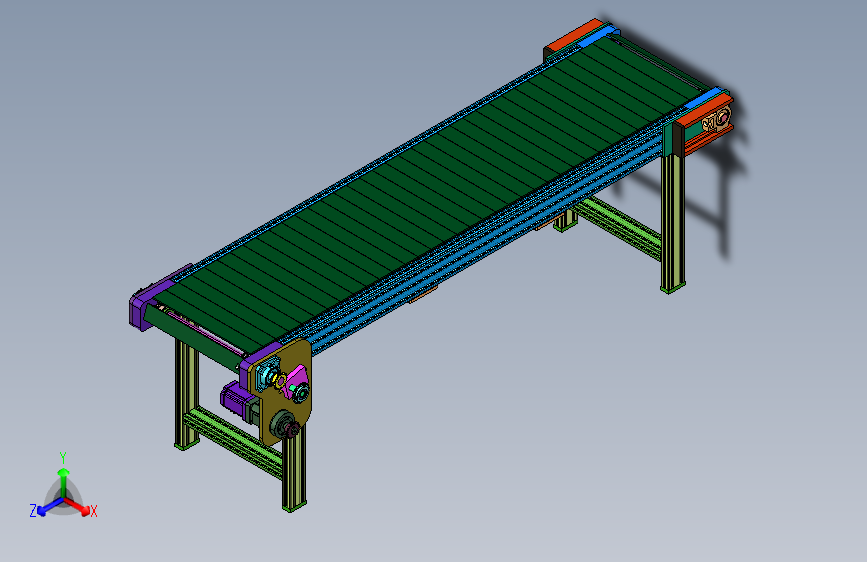The width and height of the screenshot is (867, 562).
Task: Select the purple end bracket at near left corner
Action: click(148, 302)
